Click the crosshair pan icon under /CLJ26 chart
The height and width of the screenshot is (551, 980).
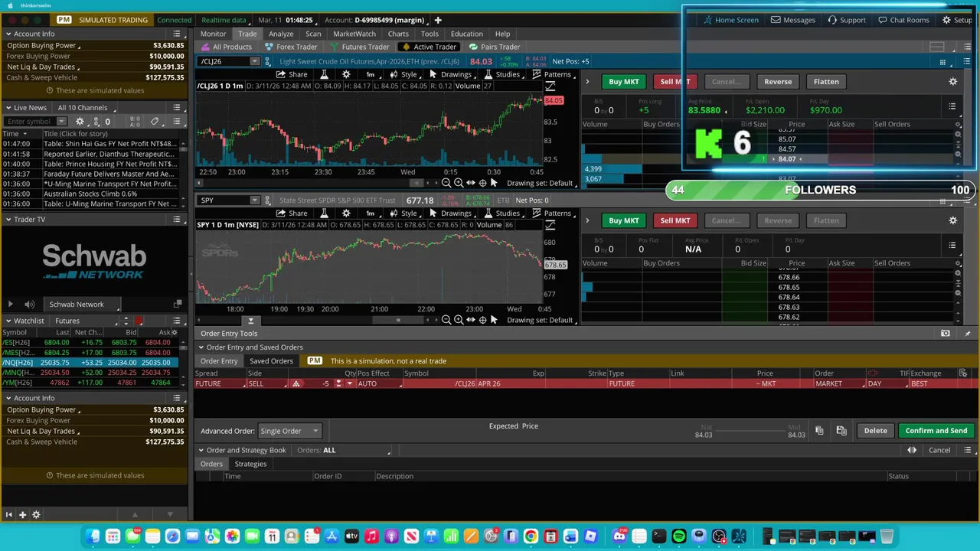[x=482, y=183]
